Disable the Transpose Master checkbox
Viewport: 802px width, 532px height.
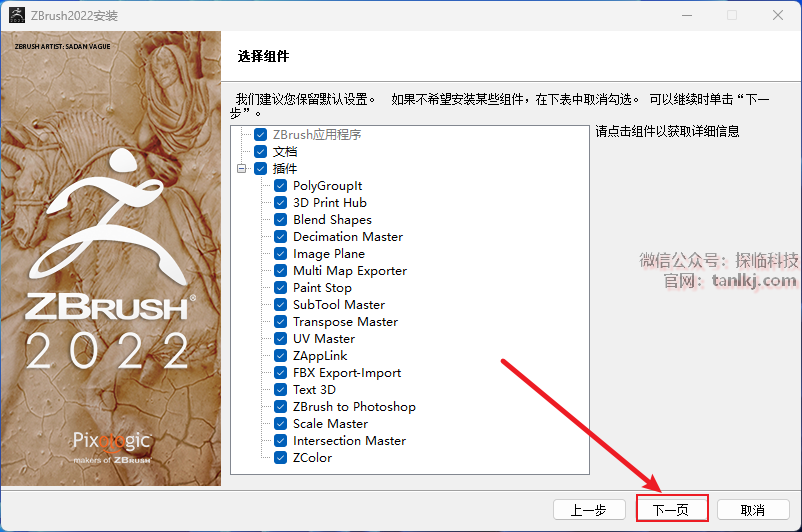pos(280,321)
